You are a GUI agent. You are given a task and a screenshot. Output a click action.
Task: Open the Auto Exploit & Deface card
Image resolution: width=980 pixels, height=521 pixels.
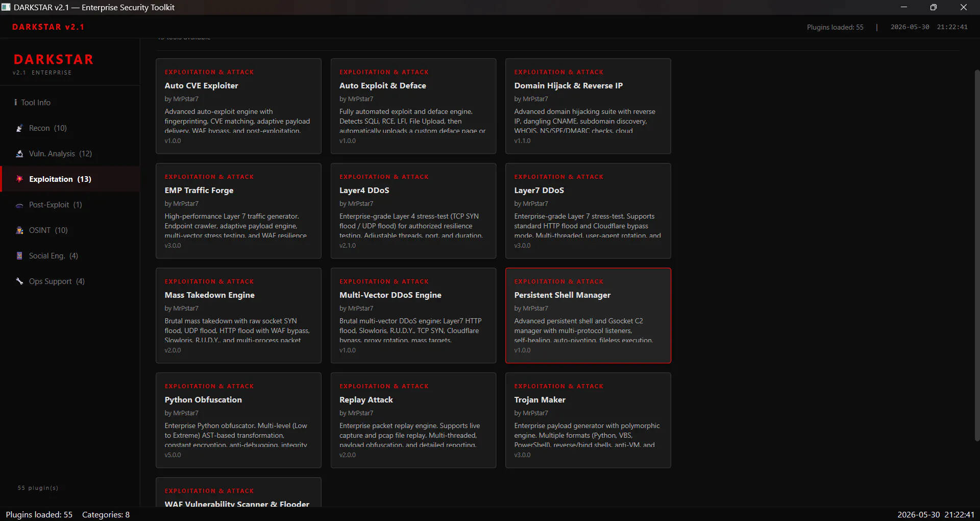[x=413, y=106]
